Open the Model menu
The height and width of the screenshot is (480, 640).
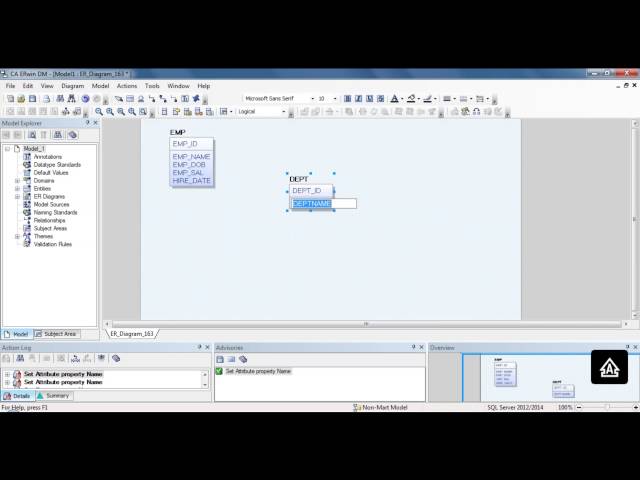(x=100, y=86)
